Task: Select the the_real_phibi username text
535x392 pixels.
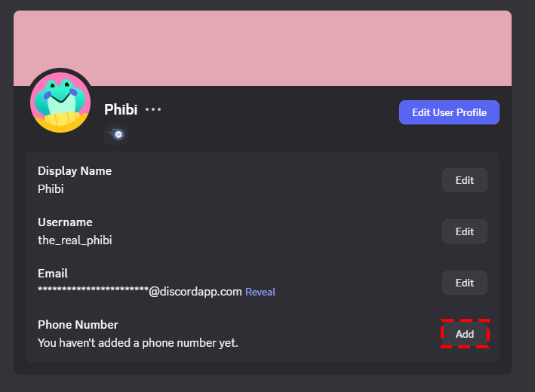Action: [75, 240]
